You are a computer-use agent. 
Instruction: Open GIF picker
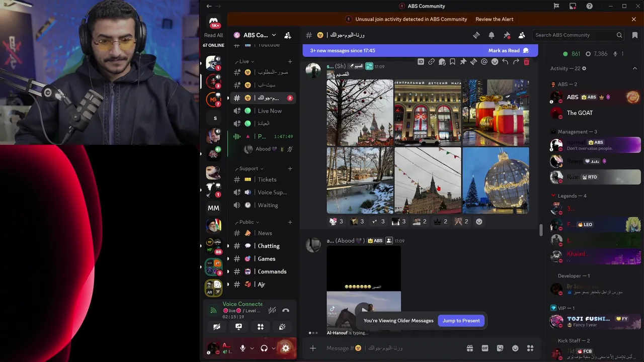pos(485,348)
